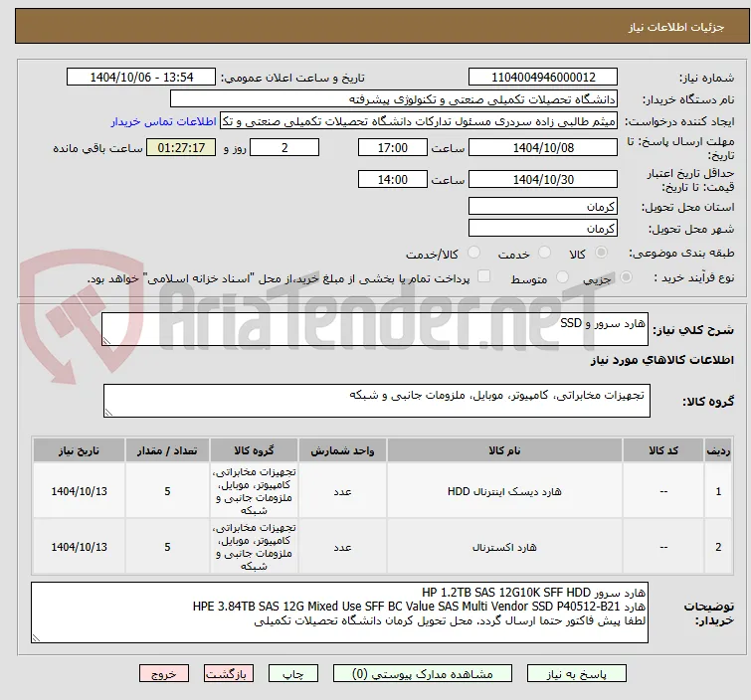Click the delivery city field 'کرمان'

click(x=543, y=229)
